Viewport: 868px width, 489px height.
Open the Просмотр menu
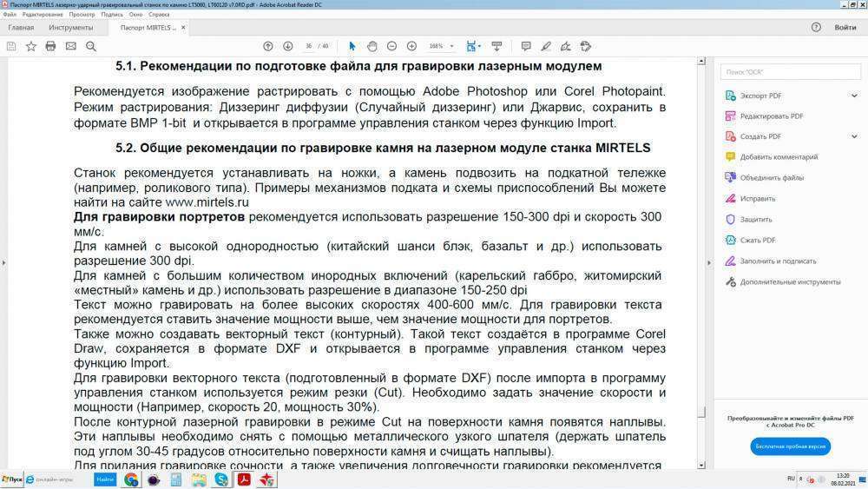(82, 15)
